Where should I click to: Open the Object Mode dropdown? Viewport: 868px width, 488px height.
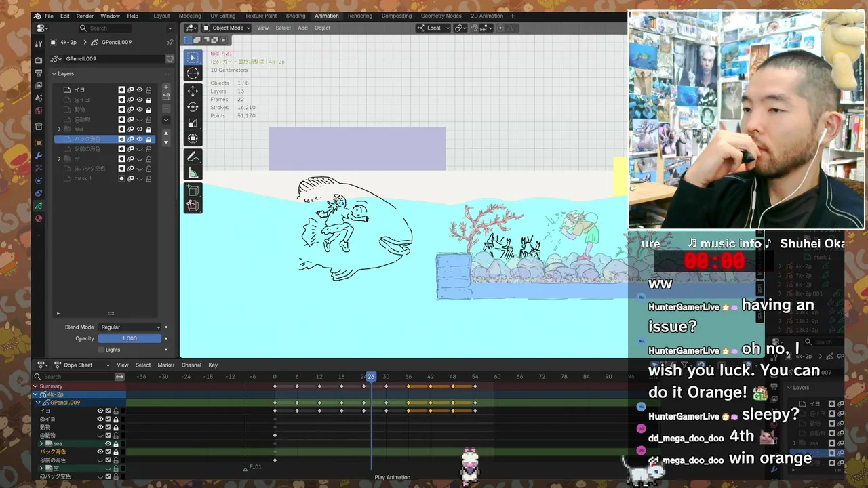226,28
